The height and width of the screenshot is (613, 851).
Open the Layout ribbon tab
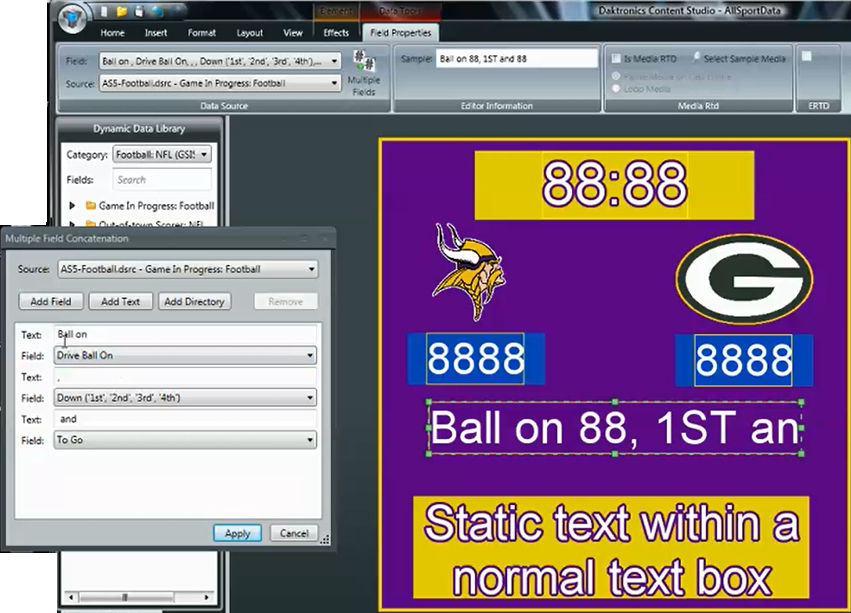point(249,33)
